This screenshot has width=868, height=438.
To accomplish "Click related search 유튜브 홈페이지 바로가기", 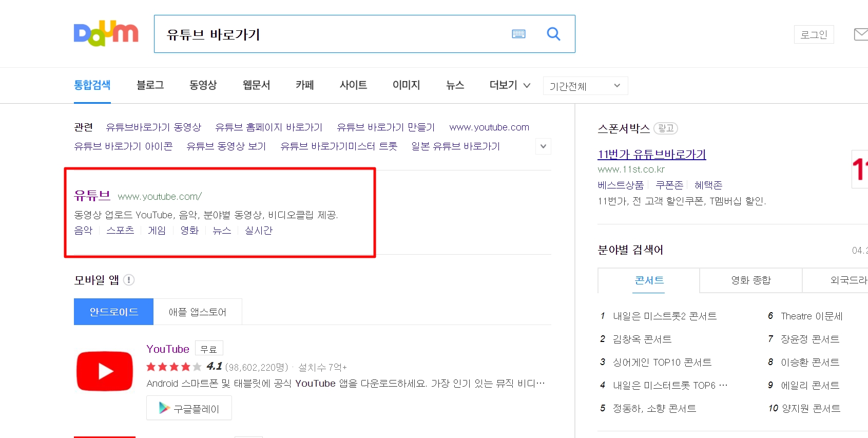I will click(269, 127).
